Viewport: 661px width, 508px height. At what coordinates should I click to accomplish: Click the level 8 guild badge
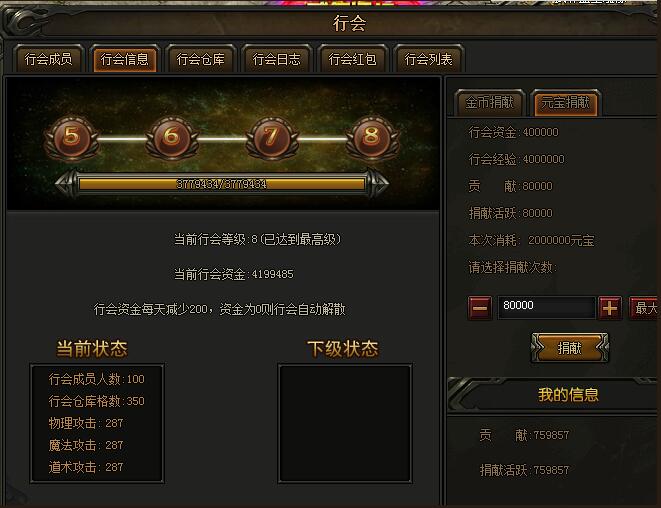pos(372,138)
